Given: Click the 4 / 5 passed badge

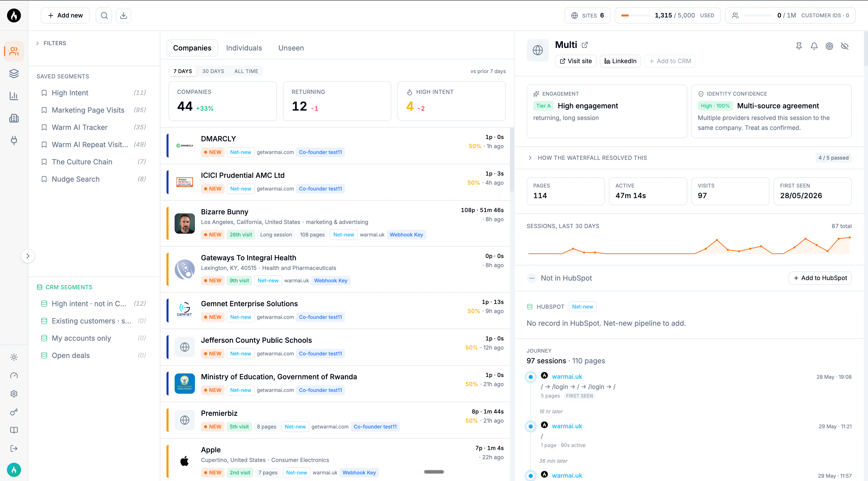Looking at the screenshot, I should pos(833,158).
